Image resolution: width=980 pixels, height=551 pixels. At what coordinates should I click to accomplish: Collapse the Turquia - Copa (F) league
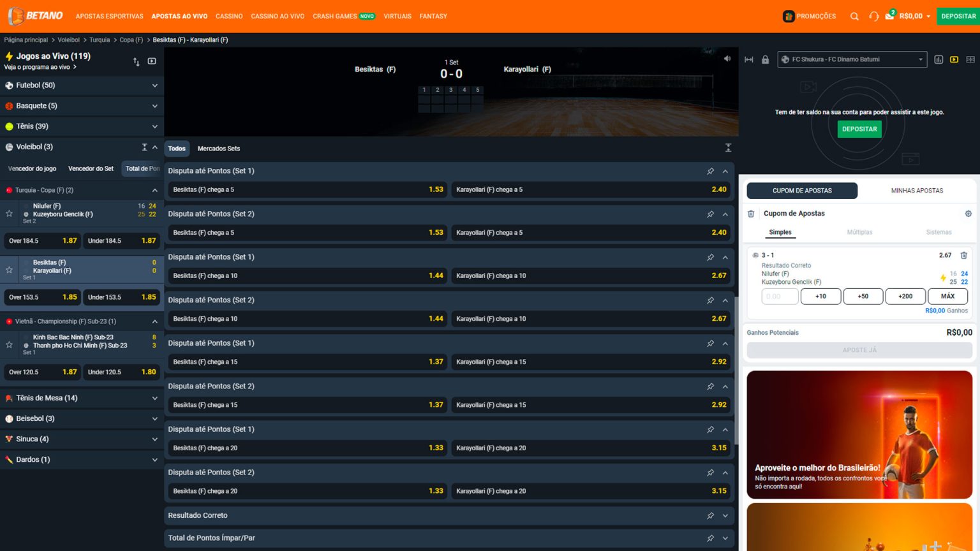click(154, 190)
